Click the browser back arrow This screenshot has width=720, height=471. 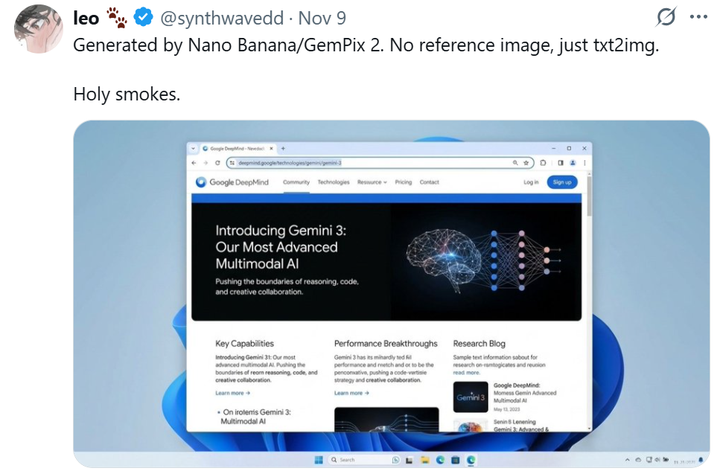(x=194, y=163)
